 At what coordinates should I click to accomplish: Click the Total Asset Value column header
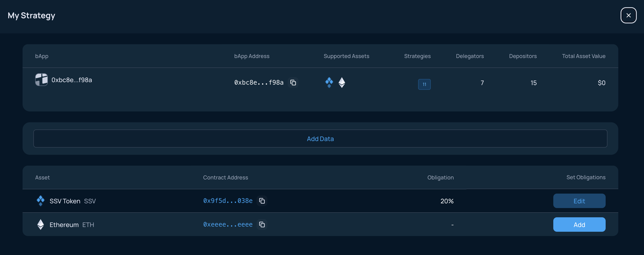[x=584, y=56]
